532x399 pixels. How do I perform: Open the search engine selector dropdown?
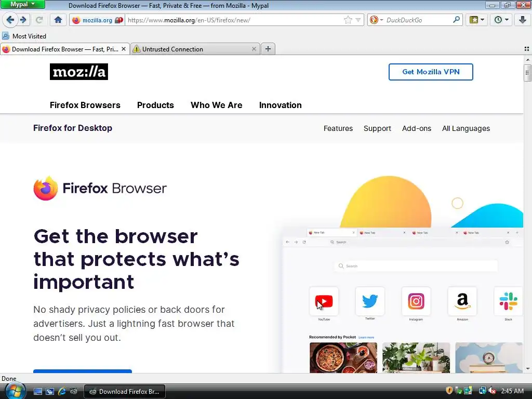coord(381,20)
